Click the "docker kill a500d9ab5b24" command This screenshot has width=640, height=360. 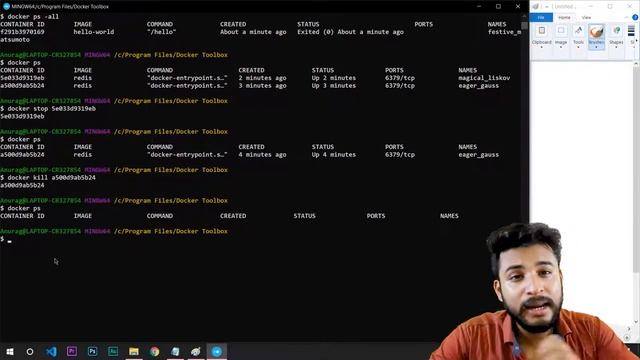coord(52,178)
